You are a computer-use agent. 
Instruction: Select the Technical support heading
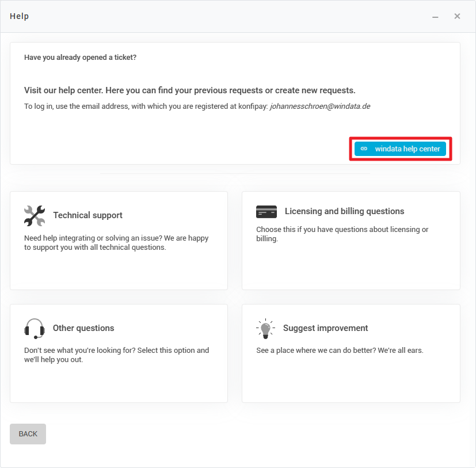(87, 215)
